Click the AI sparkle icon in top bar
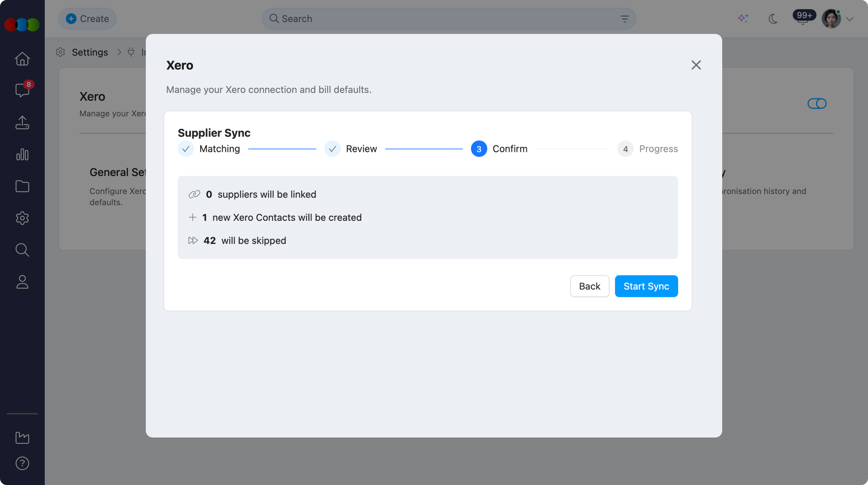 (x=743, y=18)
